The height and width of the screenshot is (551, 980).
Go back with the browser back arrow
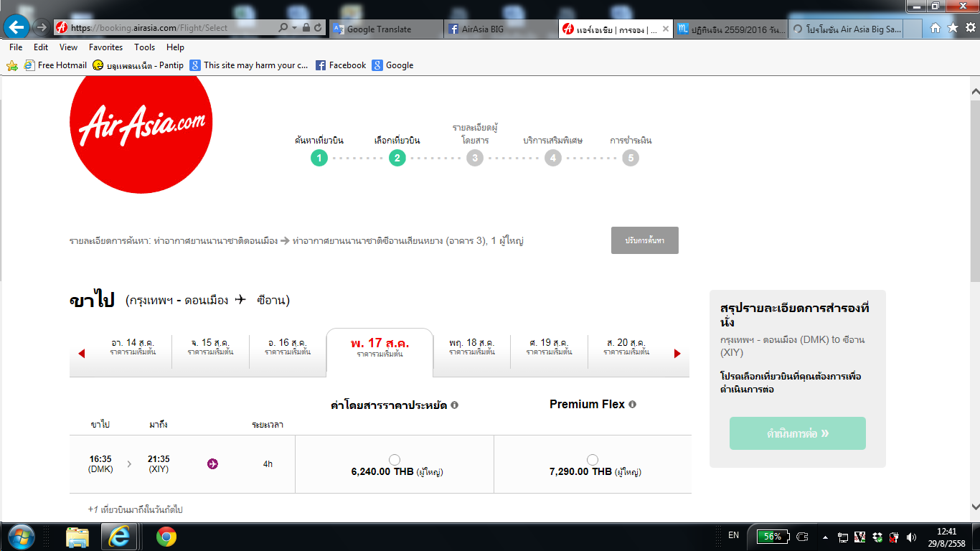(x=16, y=28)
